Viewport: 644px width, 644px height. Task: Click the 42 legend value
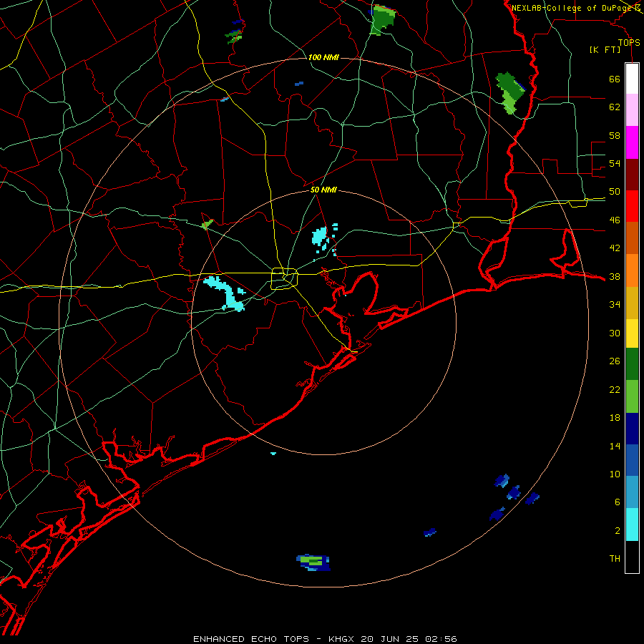click(x=615, y=248)
